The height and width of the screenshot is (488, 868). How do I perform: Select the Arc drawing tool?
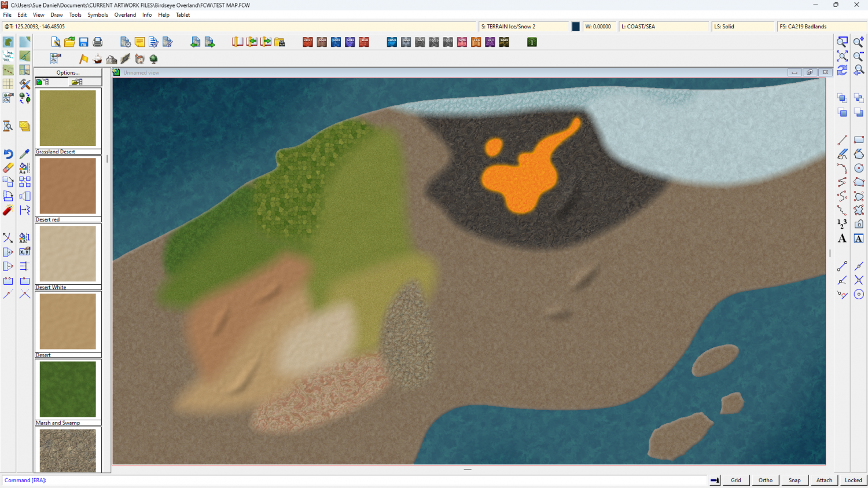(x=843, y=168)
